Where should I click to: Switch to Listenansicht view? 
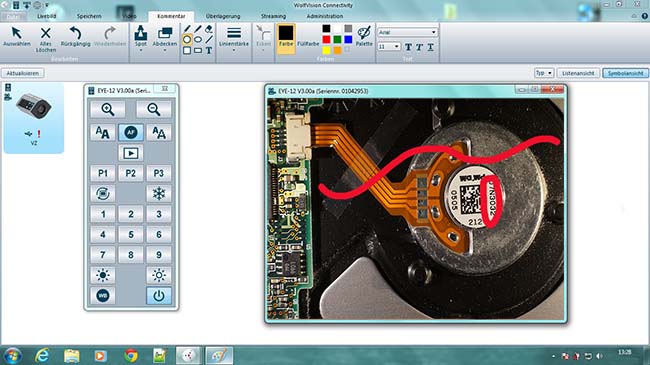(x=578, y=73)
